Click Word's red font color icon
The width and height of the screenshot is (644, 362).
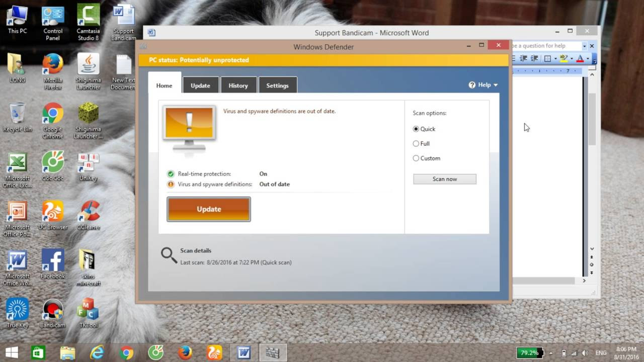580,58
